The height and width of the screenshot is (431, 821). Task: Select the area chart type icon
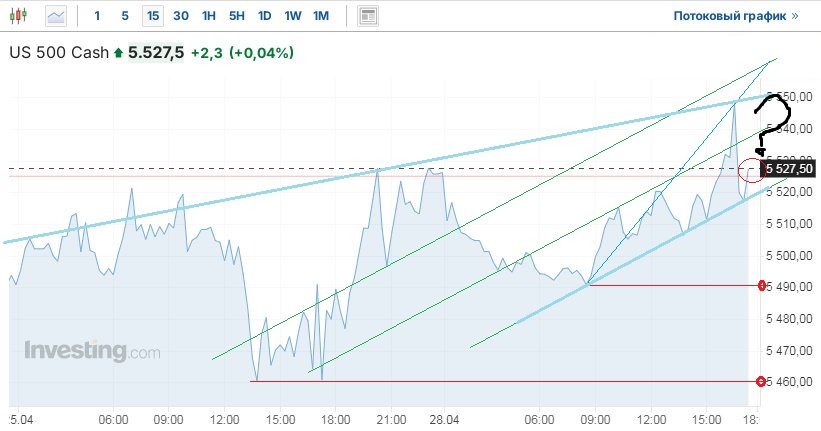click(56, 16)
